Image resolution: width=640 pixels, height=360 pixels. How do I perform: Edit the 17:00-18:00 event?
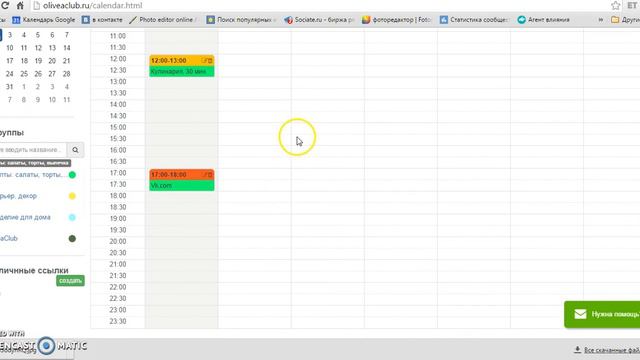point(205,175)
